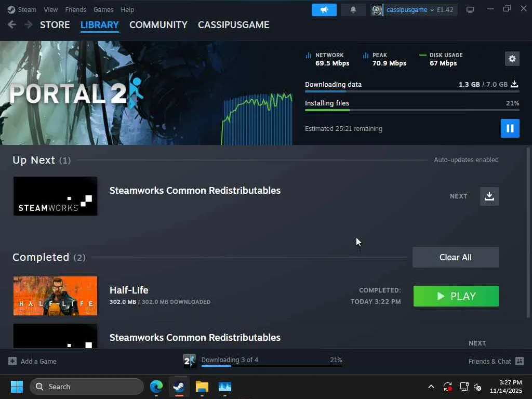
Task: Click the DISK USAGE 67 Mbps stat
Action: pos(441,59)
